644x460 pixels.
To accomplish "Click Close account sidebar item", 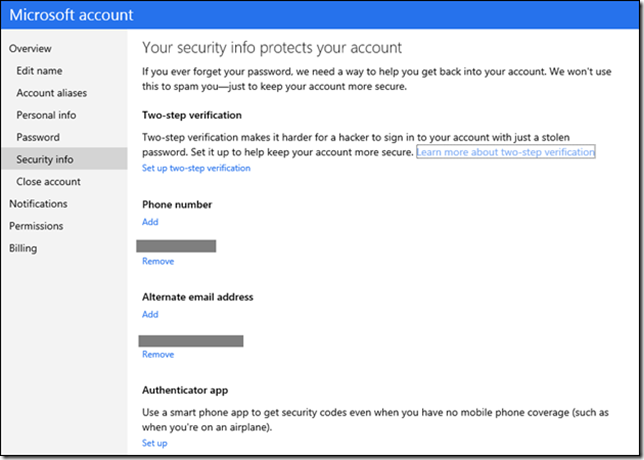I will 48,182.
